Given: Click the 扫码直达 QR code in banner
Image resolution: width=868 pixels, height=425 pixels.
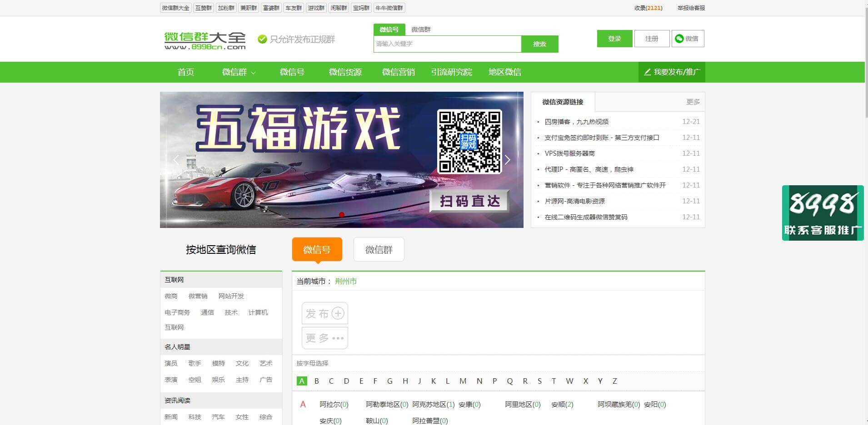Looking at the screenshot, I should pos(470,141).
